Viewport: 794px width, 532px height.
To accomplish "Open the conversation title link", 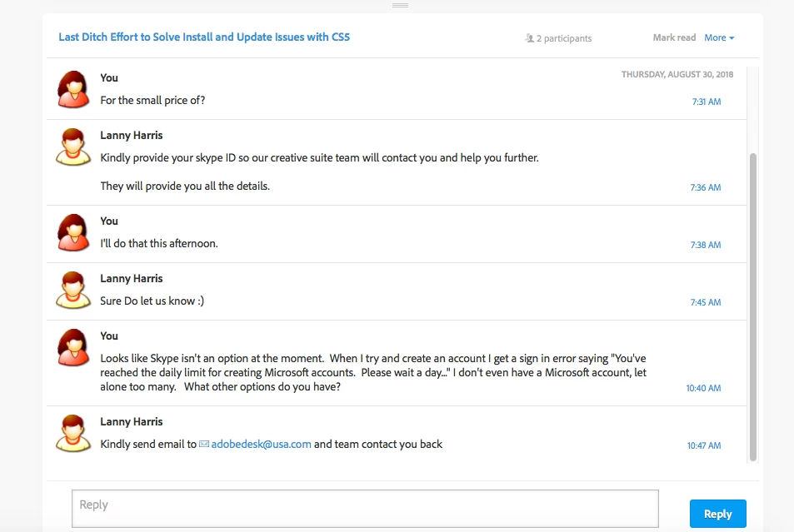I will click(x=204, y=37).
